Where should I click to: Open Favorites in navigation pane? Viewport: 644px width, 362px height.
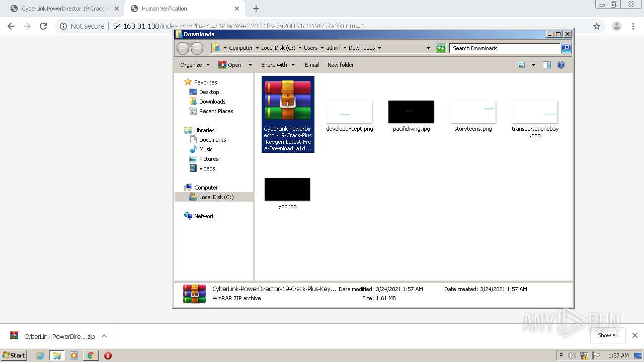[x=205, y=82]
